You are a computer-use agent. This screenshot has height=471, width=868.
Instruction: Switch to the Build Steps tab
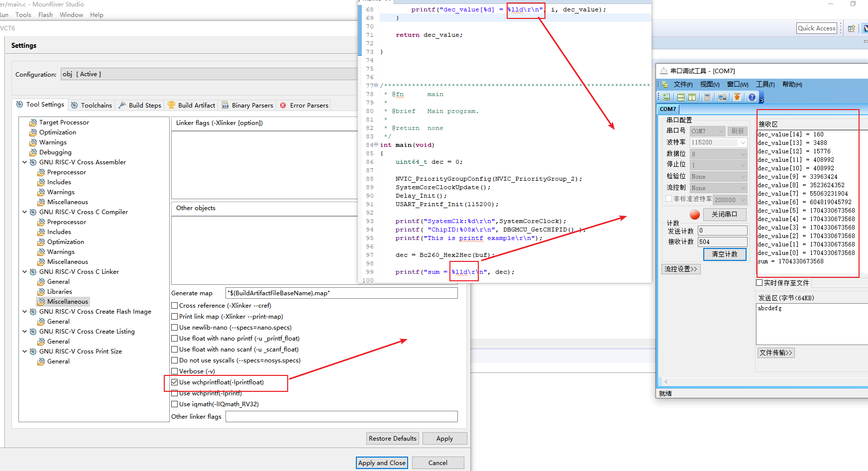140,105
